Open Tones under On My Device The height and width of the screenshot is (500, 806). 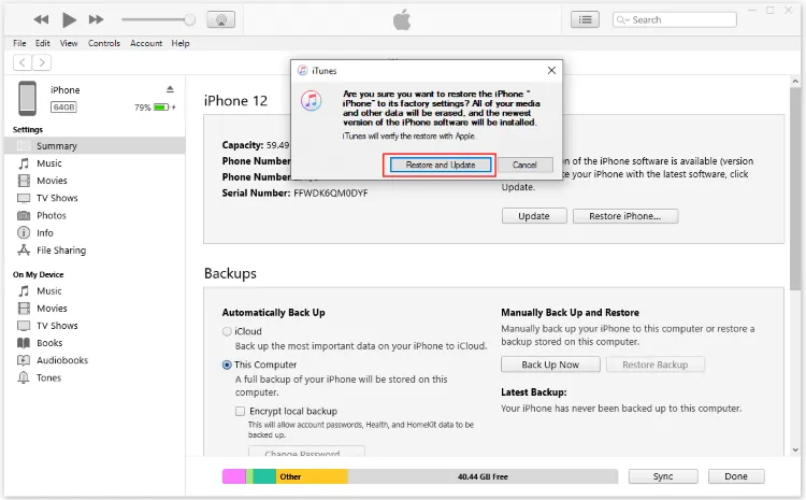48,378
